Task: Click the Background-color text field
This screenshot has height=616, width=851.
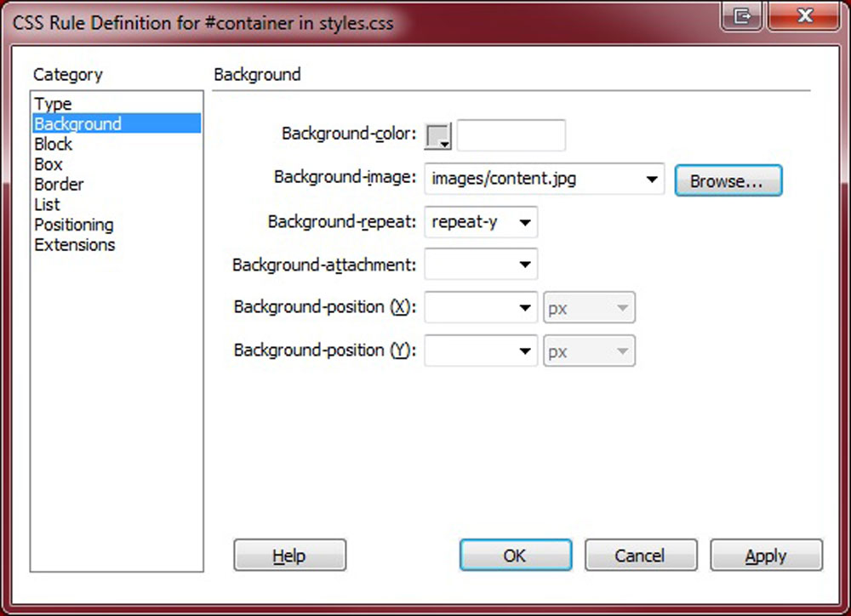Action: click(x=511, y=135)
